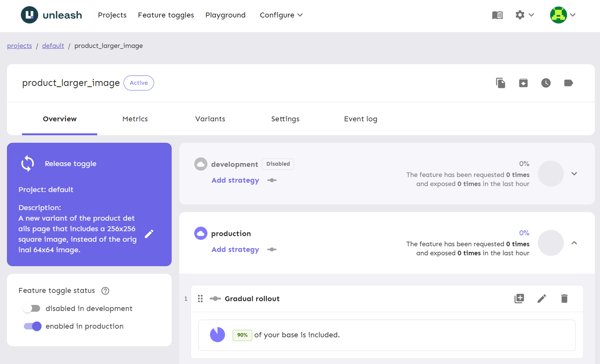This screenshot has height=364, width=600.
Task: Collapse the production environment panel
Action: coord(574,243)
